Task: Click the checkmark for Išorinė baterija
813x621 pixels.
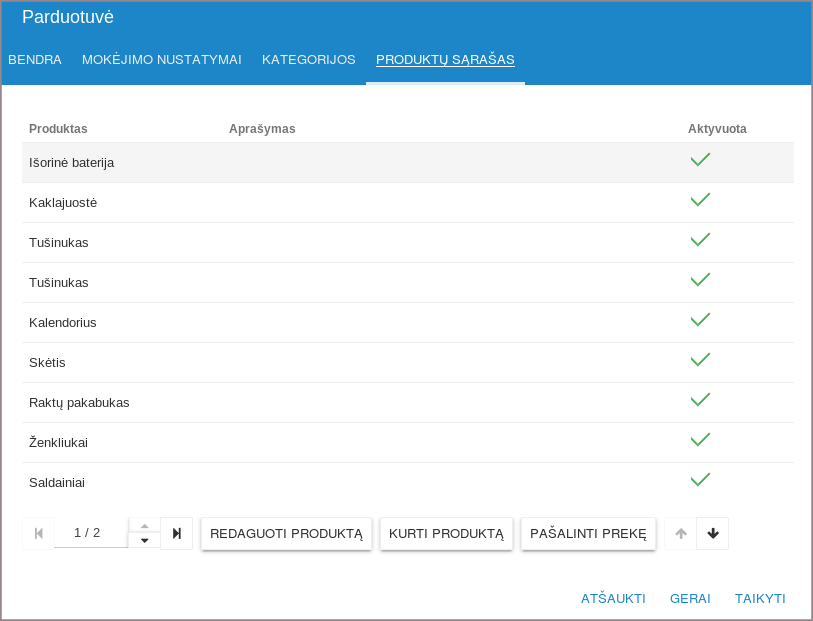Action: [700, 160]
